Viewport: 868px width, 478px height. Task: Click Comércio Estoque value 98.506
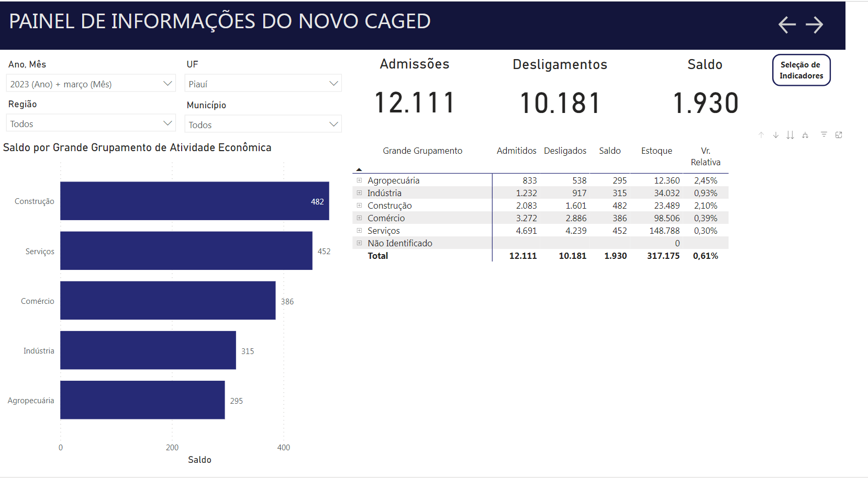point(667,218)
